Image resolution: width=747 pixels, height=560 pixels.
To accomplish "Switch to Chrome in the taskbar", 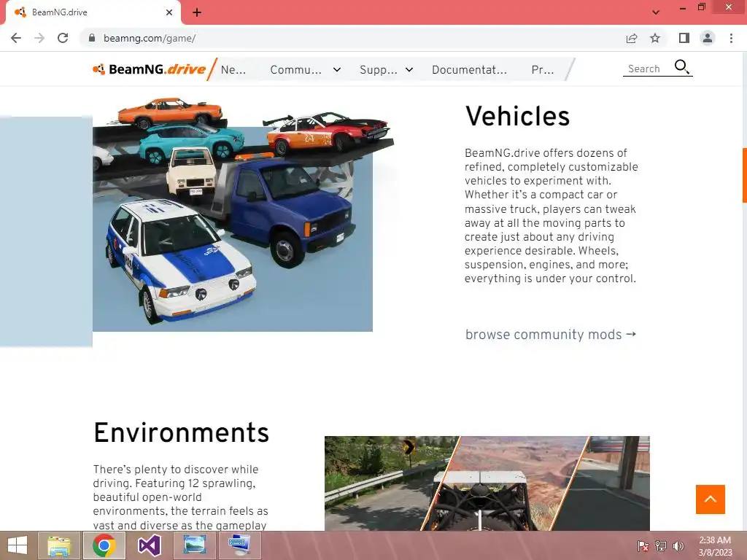I will 104,545.
